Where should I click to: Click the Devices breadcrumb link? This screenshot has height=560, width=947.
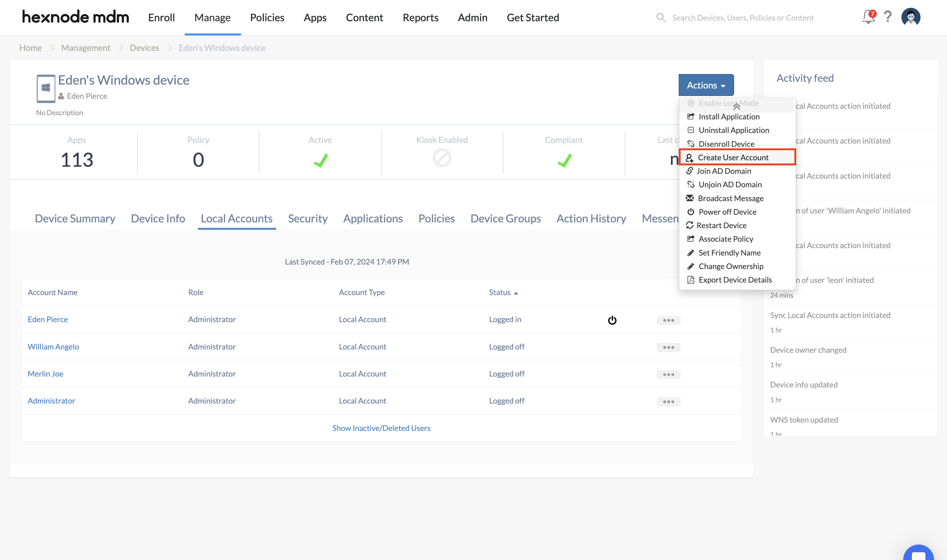point(144,48)
